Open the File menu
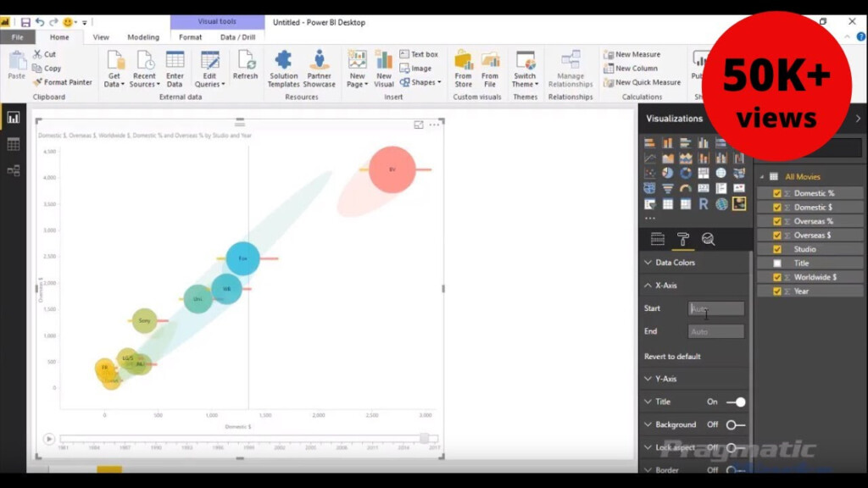The height and width of the screenshot is (488, 868). coord(17,37)
